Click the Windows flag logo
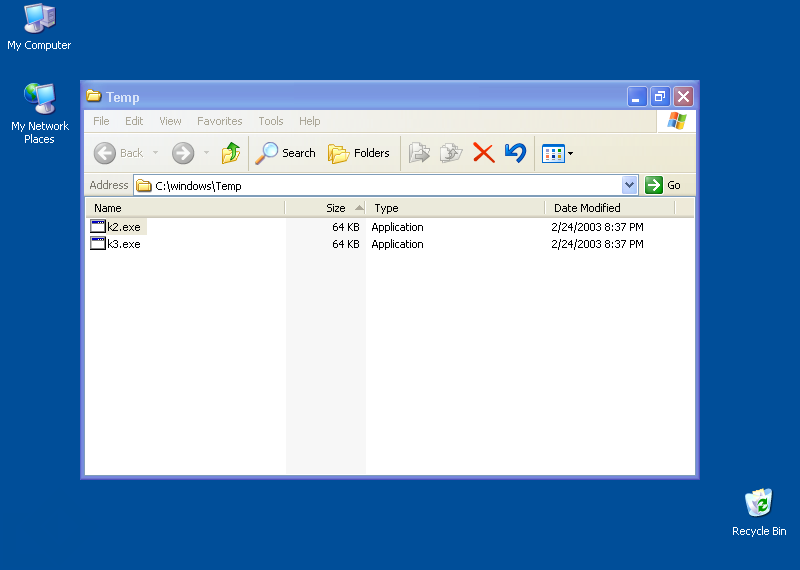800x570 pixels. tap(677, 121)
